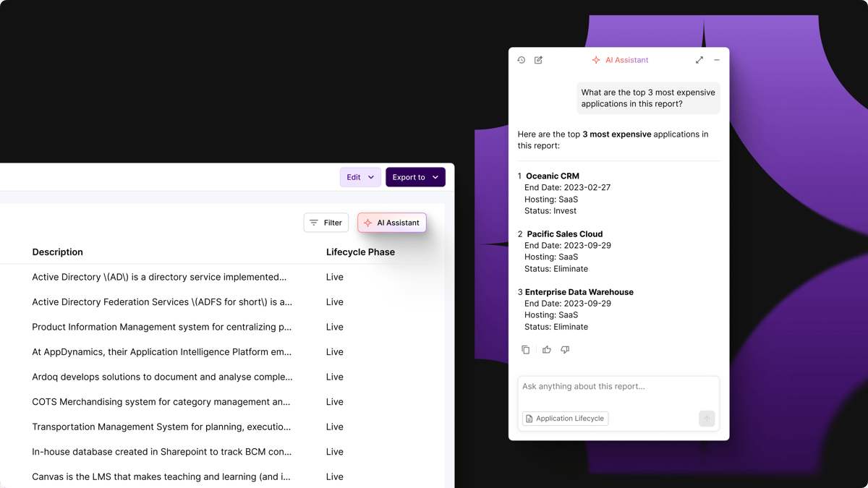Send message with the arrow button
Viewport: 868px width, 488px height.
click(x=707, y=419)
